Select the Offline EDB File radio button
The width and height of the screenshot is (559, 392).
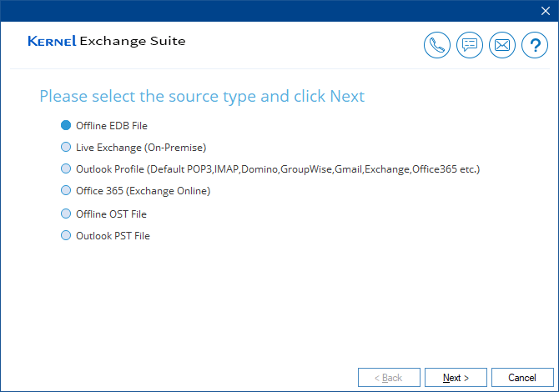pos(67,125)
